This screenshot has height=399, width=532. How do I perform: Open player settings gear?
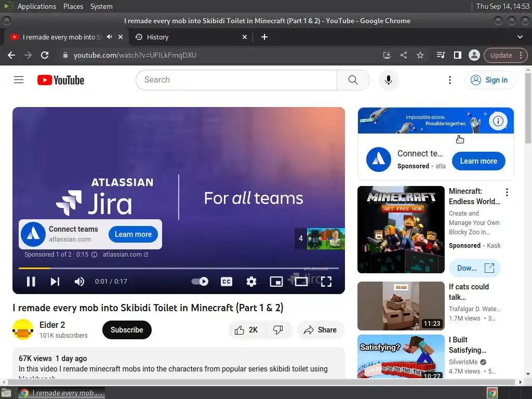point(251,282)
